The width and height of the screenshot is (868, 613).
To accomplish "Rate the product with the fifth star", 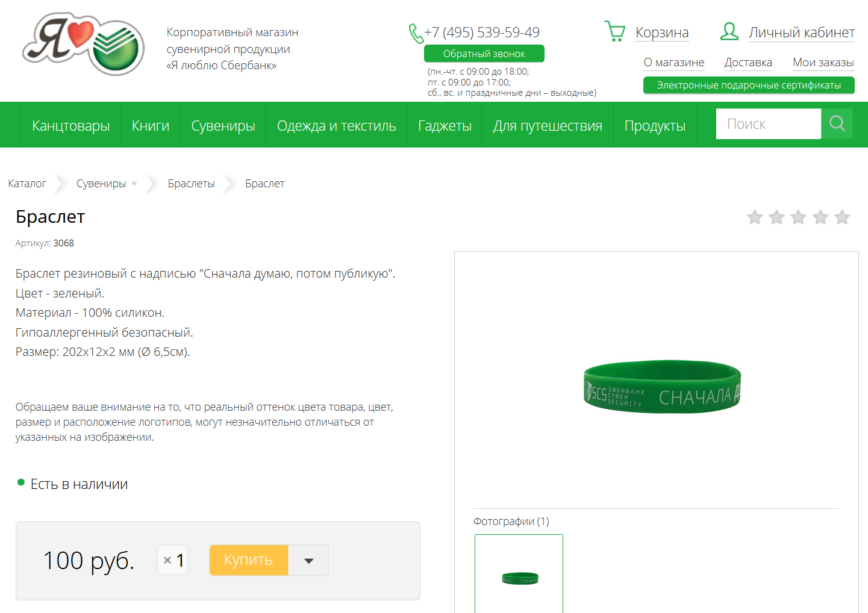I will coord(842,217).
